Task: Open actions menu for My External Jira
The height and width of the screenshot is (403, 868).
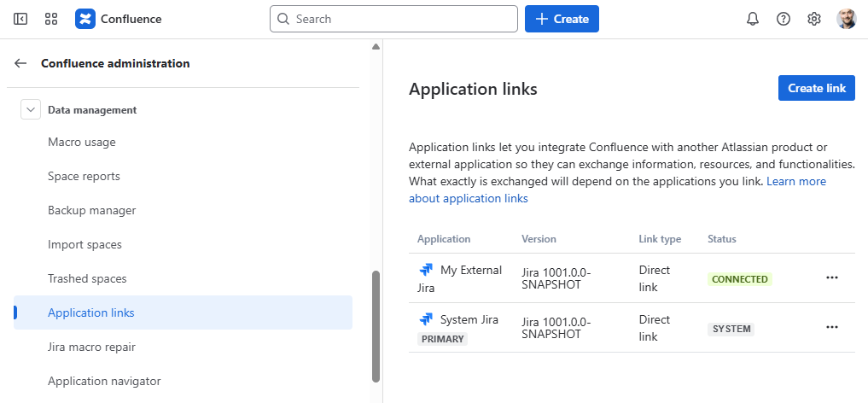Action: pos(832,278)
